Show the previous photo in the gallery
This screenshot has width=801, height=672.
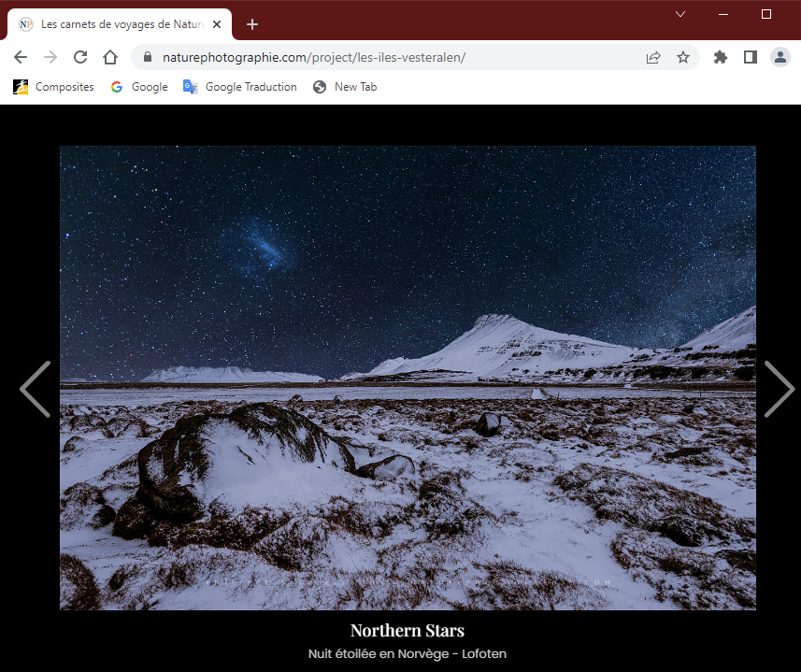[x=36, y=389]
